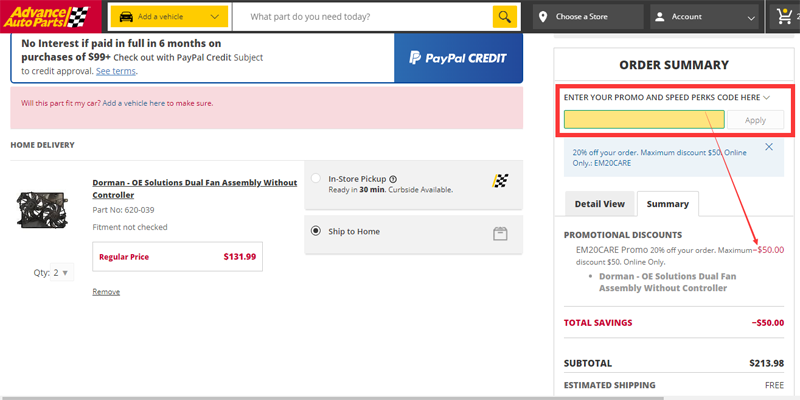Click the store location pin icon
This screenshot has width=800, height=400.
[543, 17]
